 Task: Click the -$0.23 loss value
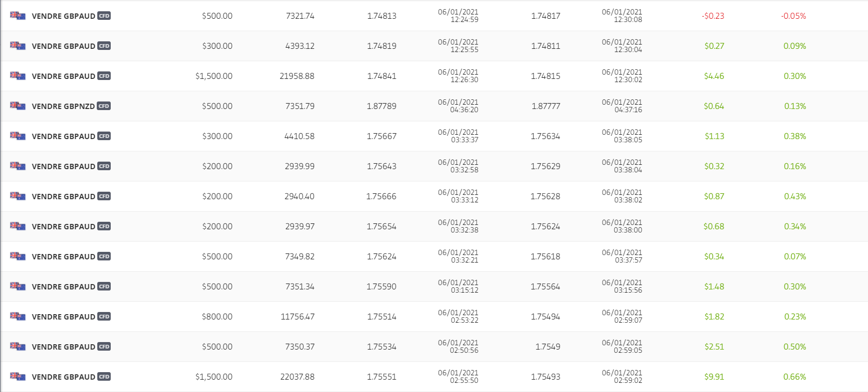[713, 16]
